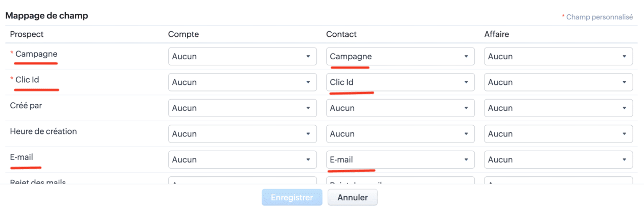Screen dimensions: 644x209
Task: Open Affaire dropdown for E-mail row
Action: point(558,160)
